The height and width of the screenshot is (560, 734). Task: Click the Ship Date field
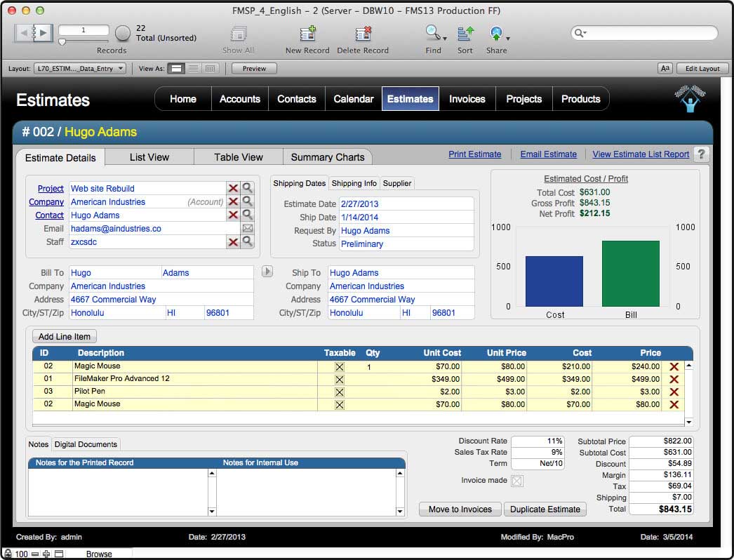[x=406, y=218]
